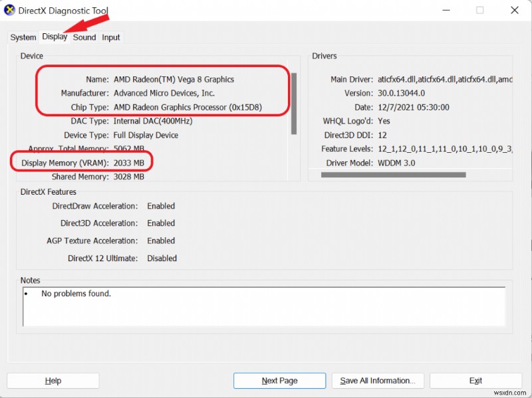Image resolution: width=532 pixels, height=398 pixels.
Task: Click driver date '12/7/2021 05:30:00'
Action: 413,107
